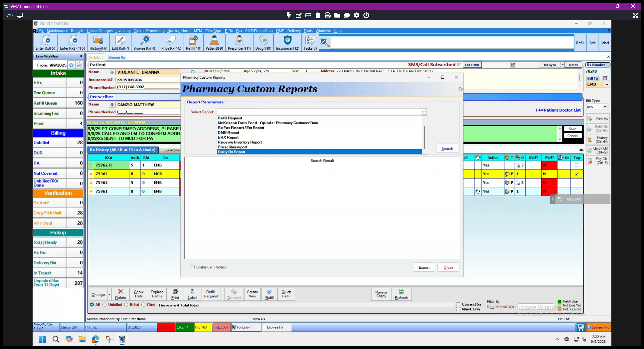Expand the Rx Sync dropdown arrow
Viewport: 644px width, 349px height.
[563, 65]
